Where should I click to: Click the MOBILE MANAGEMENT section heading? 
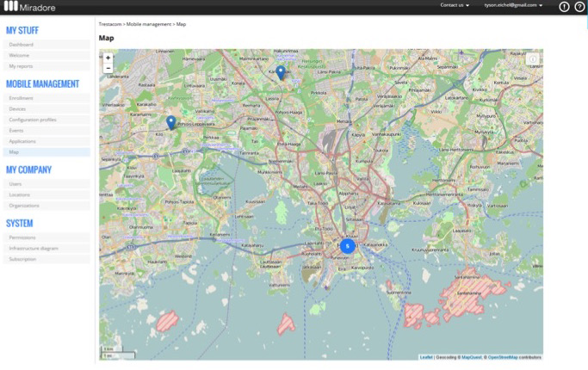tap(42, 84)
